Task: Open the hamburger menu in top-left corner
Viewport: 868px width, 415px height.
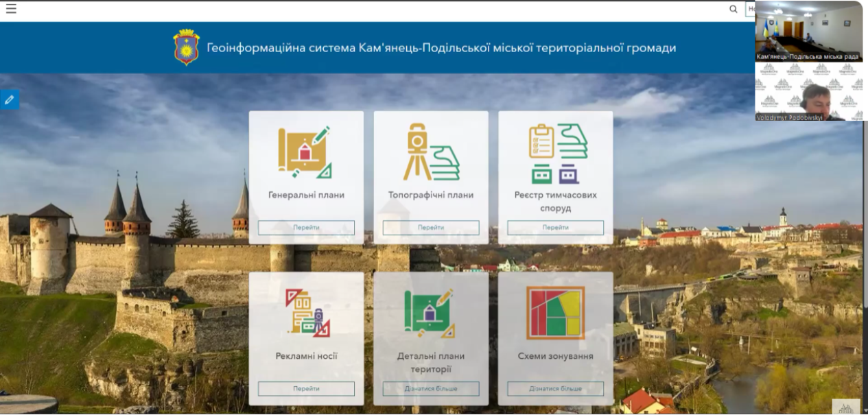Action: click(x=10, y=9)
